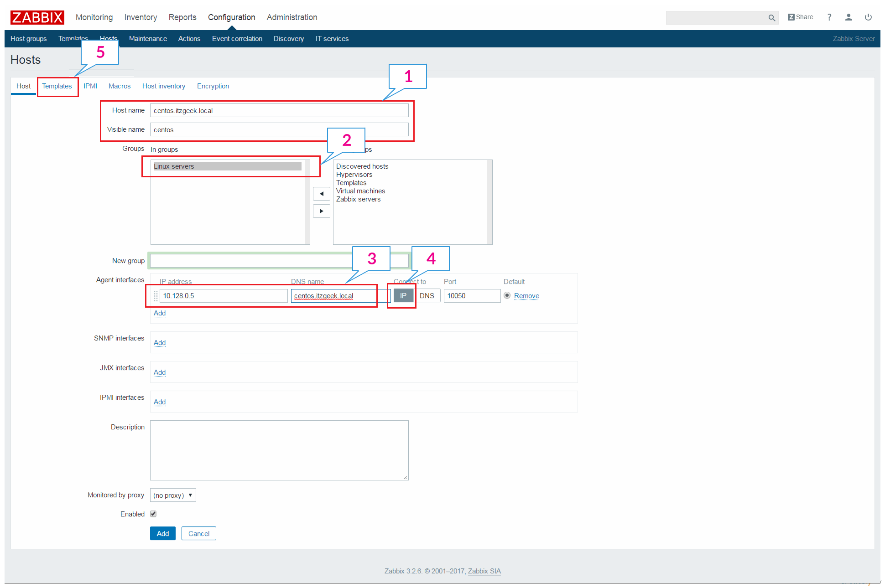The width and height of the screenshot is (885, 588).
Task: Click the Port field
Action: pos(472,296)
